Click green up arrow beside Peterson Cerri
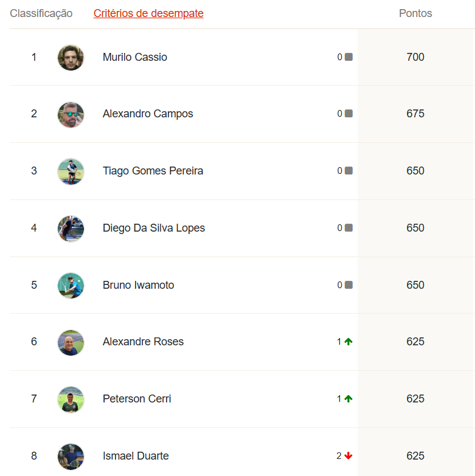Screen dimensions: 475x476 pos(348,399)
